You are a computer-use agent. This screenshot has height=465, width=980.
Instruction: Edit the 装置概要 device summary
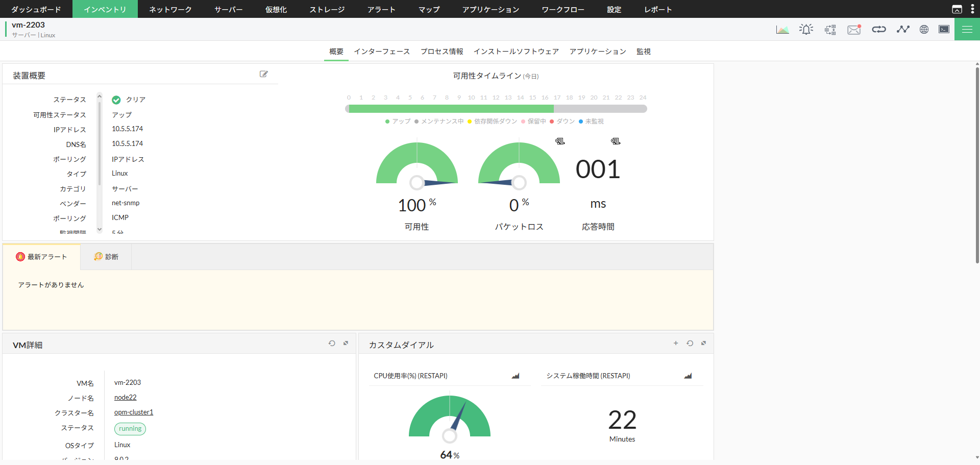coord(264,74)
